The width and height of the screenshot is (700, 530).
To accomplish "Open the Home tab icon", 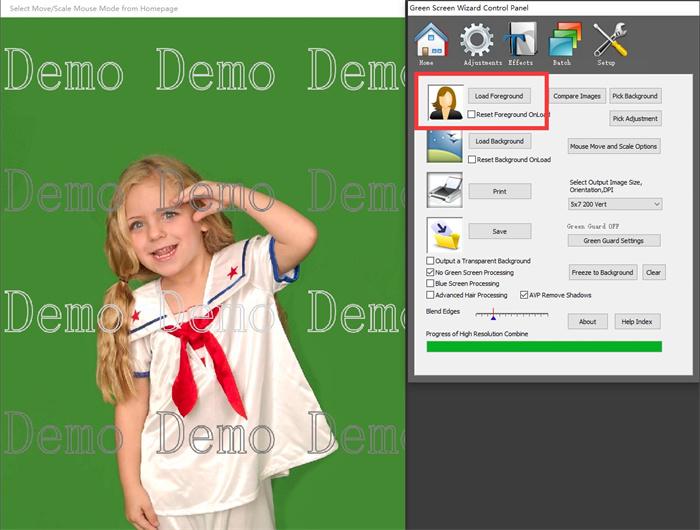I will pos(431,43).
